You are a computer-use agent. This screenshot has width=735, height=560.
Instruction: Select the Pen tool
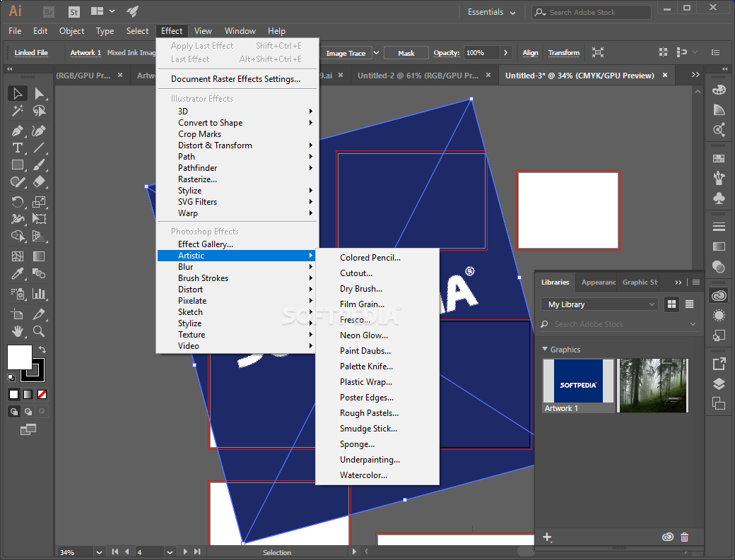18,131
